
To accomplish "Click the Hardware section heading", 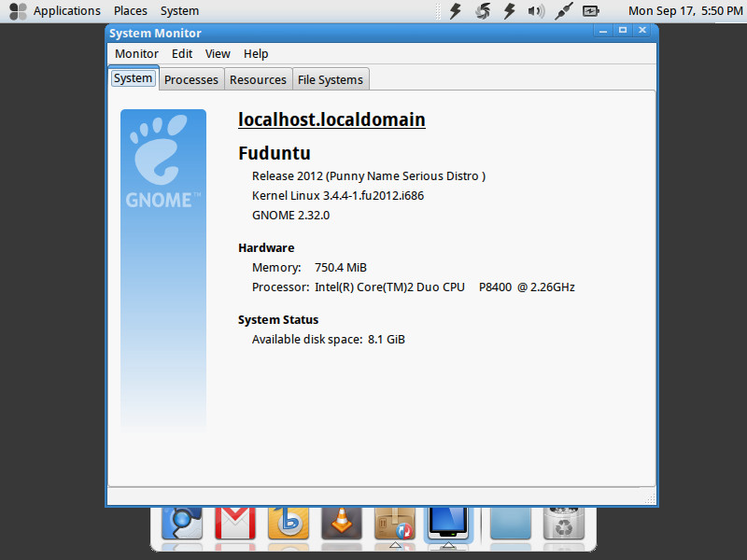I will tap(266, 247).
